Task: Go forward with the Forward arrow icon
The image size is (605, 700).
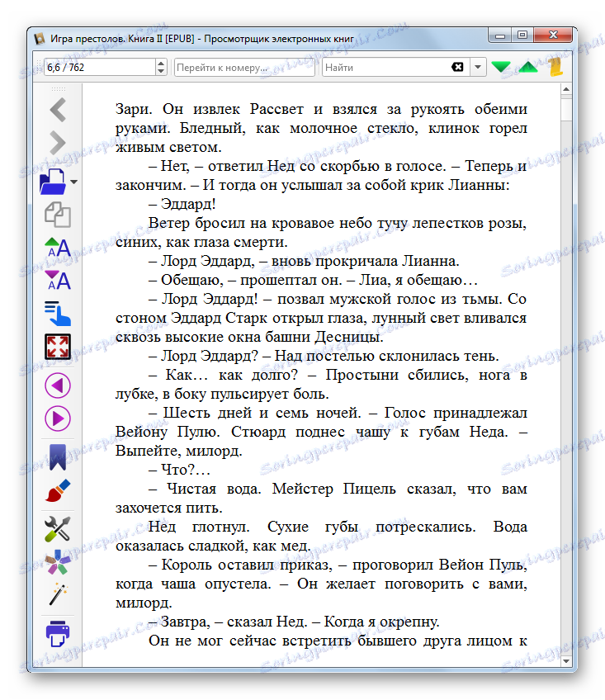Action: [x=58, y=143]
